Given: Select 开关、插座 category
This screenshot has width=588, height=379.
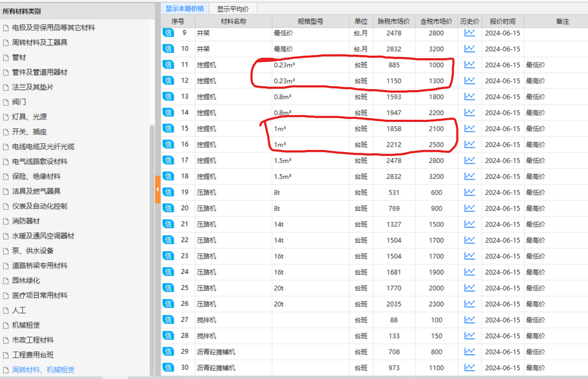Looking at the screenshot, I should coord(29,132).
